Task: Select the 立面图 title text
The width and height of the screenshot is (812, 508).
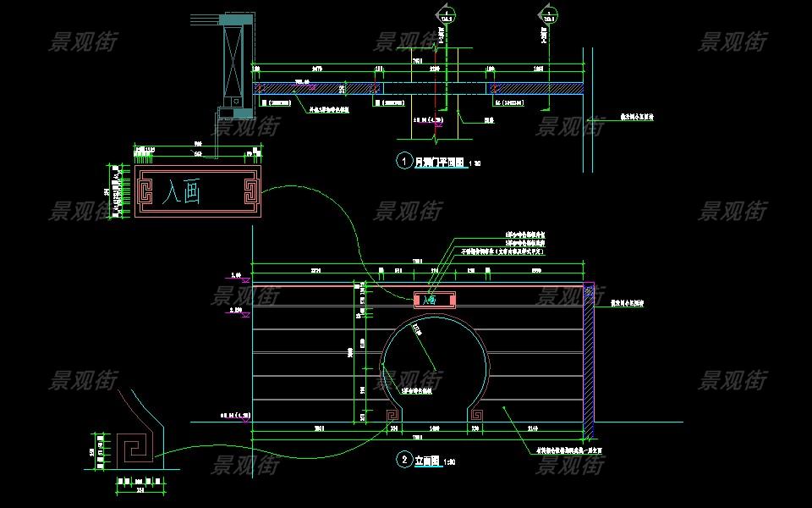Action: 428,461
